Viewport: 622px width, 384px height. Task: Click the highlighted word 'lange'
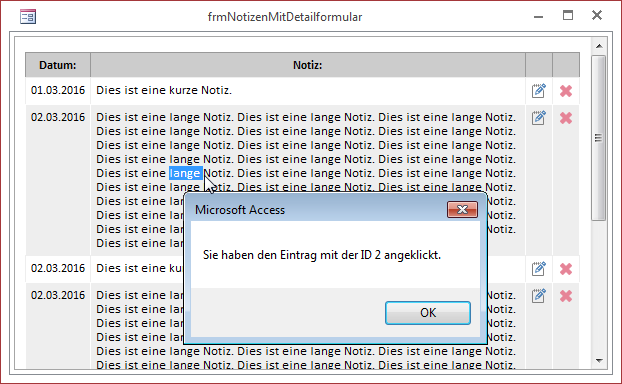coord(186,173)
